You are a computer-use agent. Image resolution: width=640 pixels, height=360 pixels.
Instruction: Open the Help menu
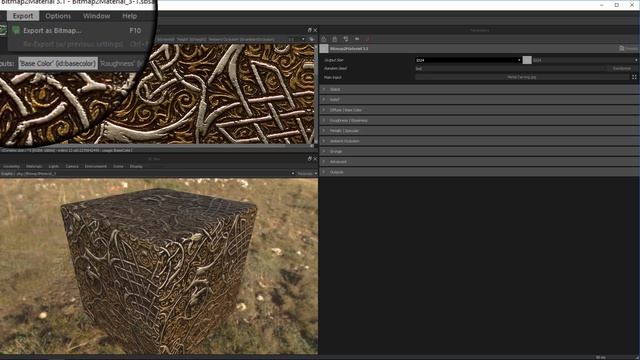(x=129, y=16)
